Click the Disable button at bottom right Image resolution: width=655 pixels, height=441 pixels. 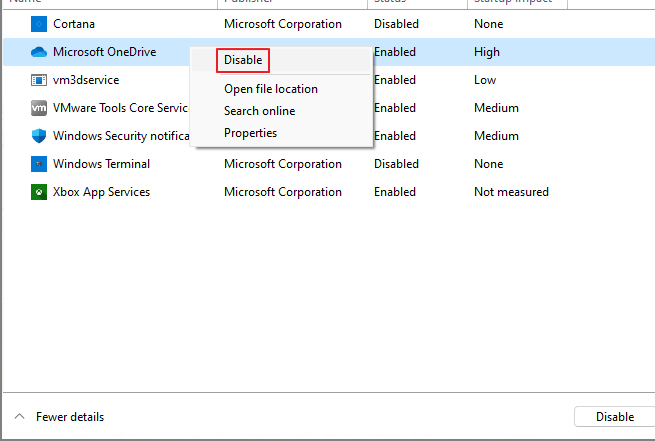coord(614,417)
